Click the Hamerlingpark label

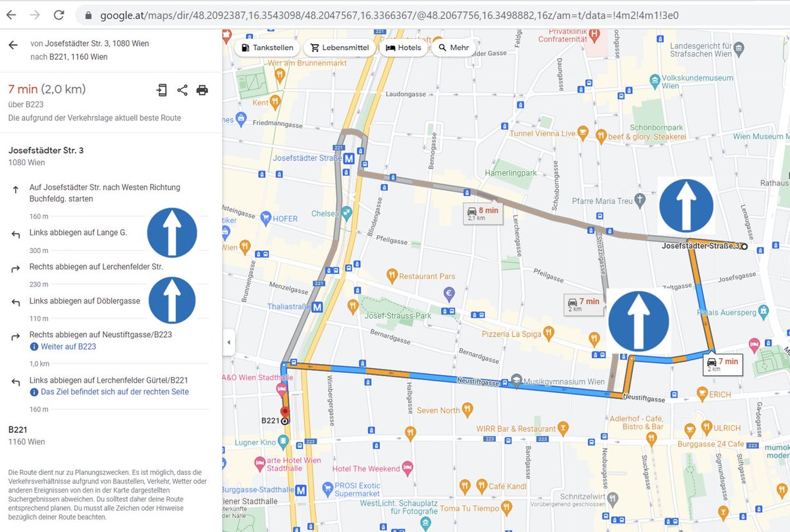point(512,173)
